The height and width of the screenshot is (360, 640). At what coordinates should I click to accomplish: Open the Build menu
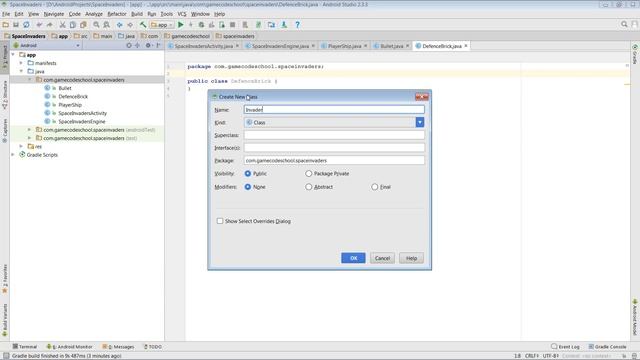click(137, 14)
